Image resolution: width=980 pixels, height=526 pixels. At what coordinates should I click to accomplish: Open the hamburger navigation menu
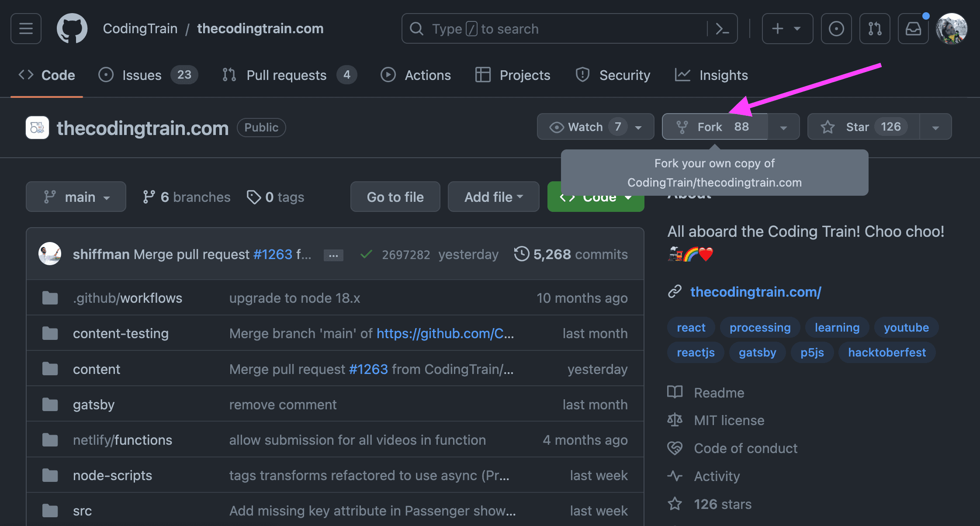26,29
